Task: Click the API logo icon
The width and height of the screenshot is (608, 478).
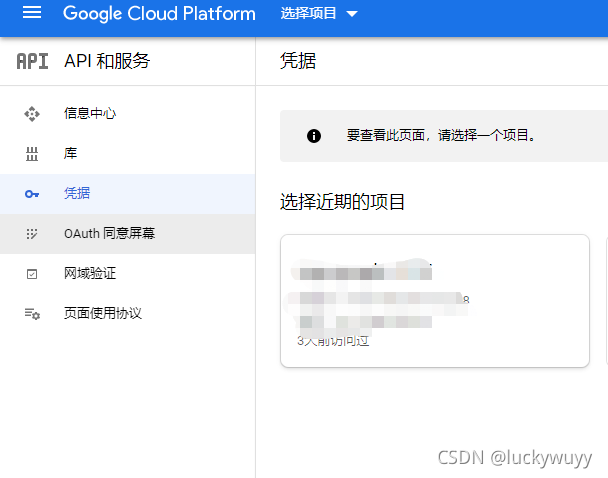Action: click(x=33, y=61)
